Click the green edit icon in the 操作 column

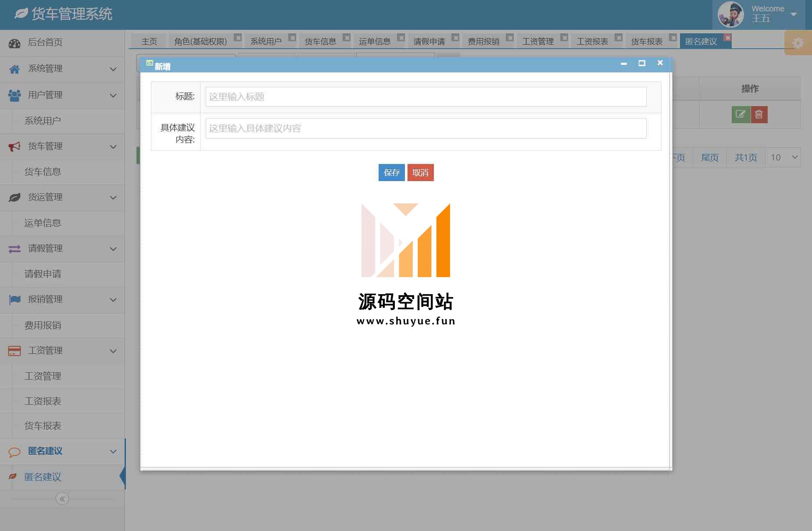[x=740, y=114]
